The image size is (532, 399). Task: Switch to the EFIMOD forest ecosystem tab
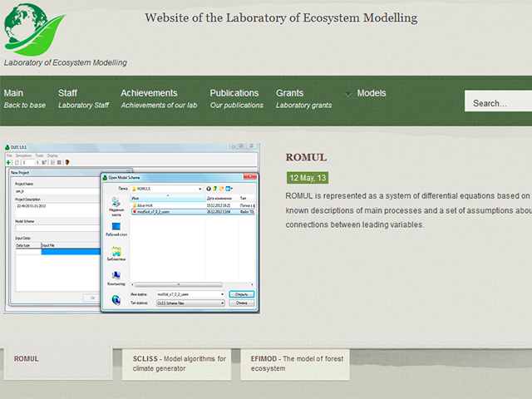(294, 363)
